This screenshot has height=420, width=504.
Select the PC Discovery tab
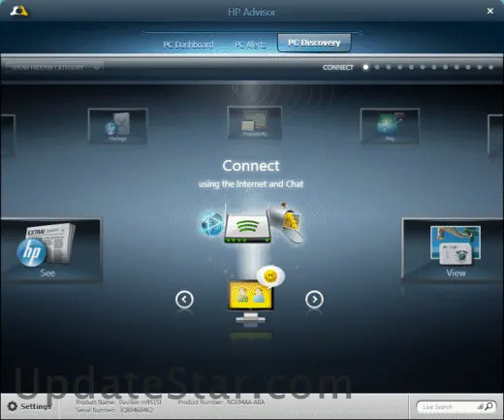tap(314, 43)
